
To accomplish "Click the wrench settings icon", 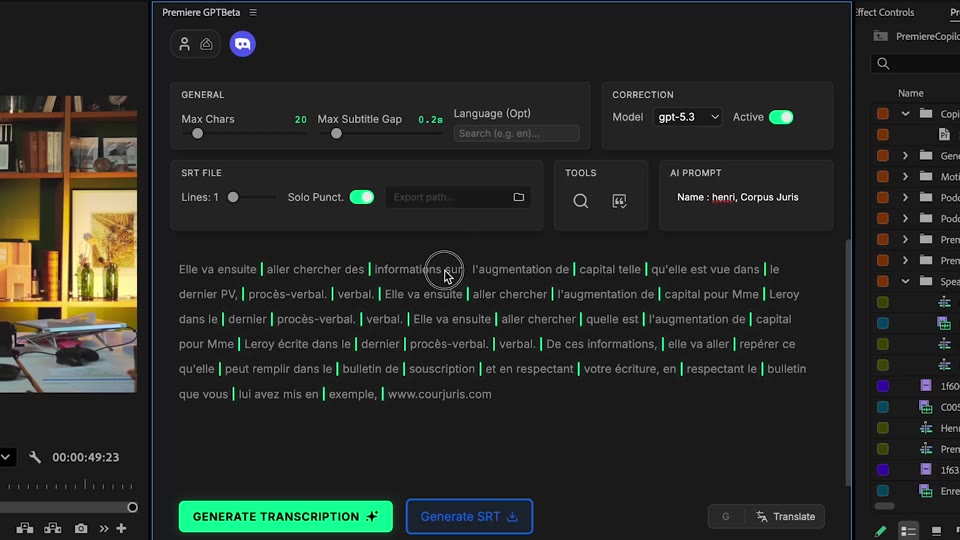I will coord(35,457).
